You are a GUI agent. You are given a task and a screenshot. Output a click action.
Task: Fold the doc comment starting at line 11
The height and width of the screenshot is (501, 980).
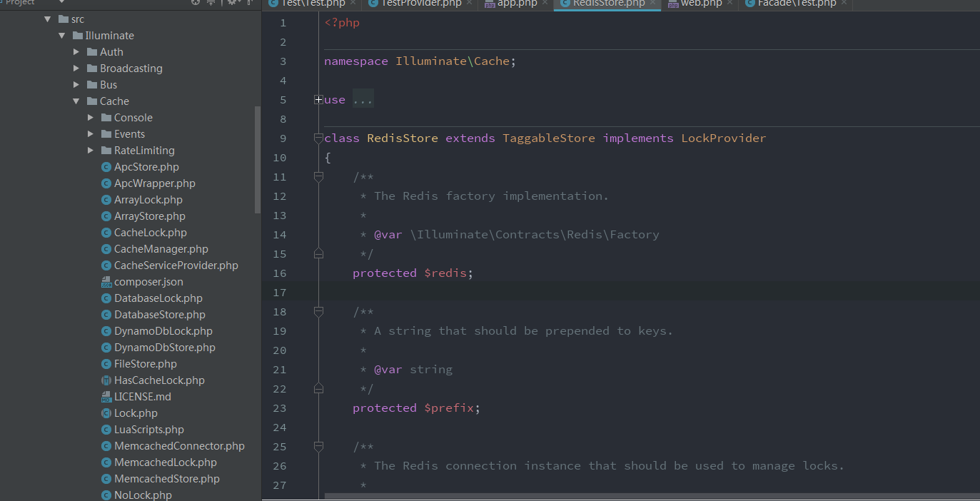coord(318,177)
